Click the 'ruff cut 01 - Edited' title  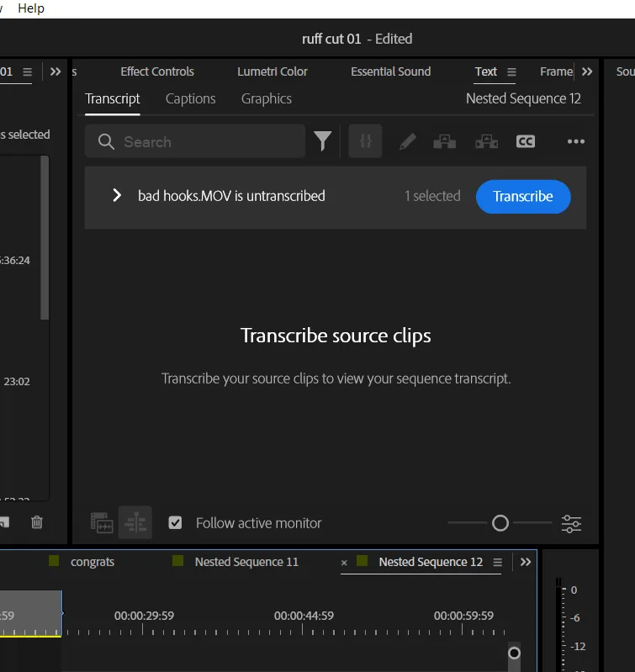tap(357, 39)
